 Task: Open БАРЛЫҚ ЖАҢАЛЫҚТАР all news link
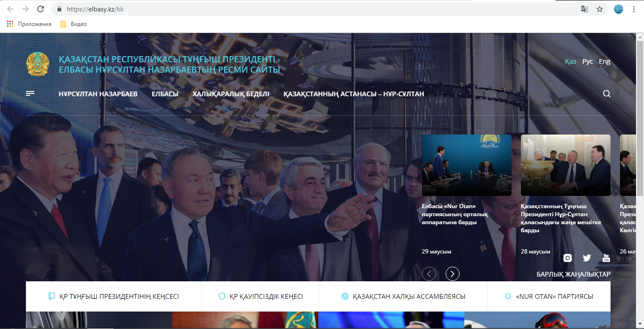pos(573,274)
